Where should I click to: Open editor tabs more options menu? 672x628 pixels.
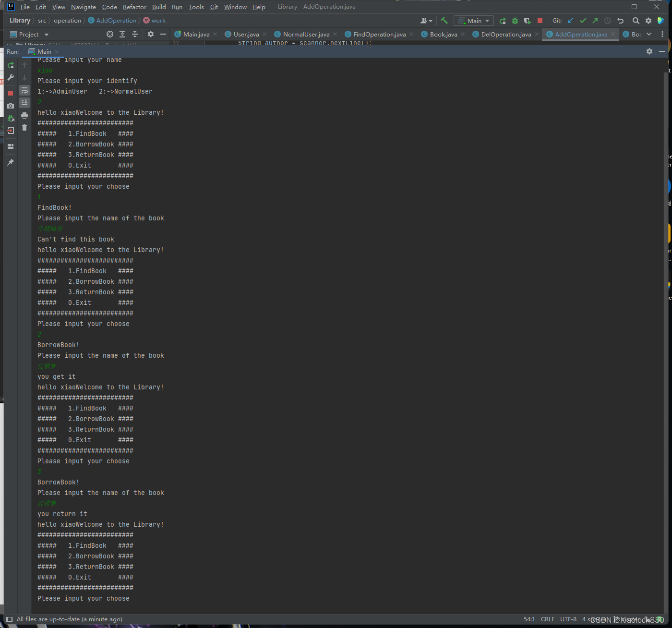[662, 34]
